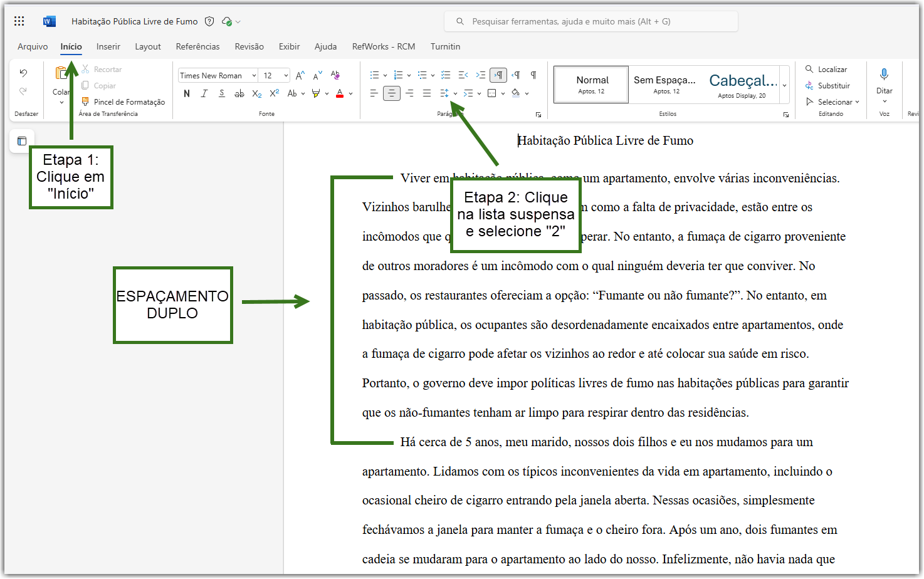This screenshot has width=924, height=579.
Task: Switch to the Referências tab
Action: tap(197, 46)
